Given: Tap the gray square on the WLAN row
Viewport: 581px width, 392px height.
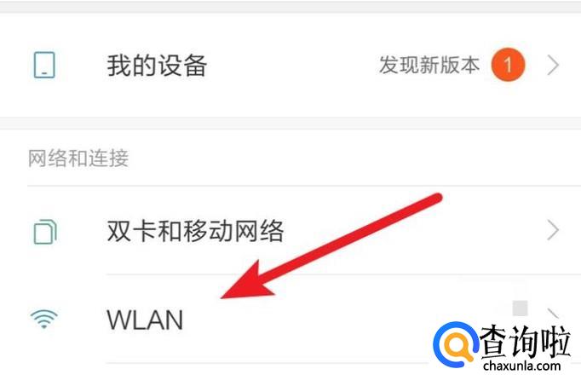Looking at the screenshot, I should click(520, 308).
